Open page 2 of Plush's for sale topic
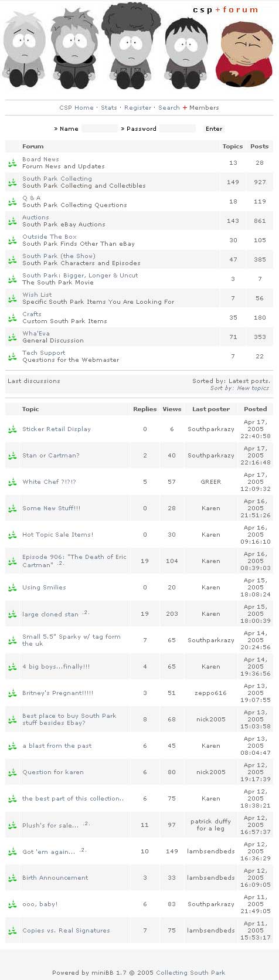The image size is (279, 980). 86,824
